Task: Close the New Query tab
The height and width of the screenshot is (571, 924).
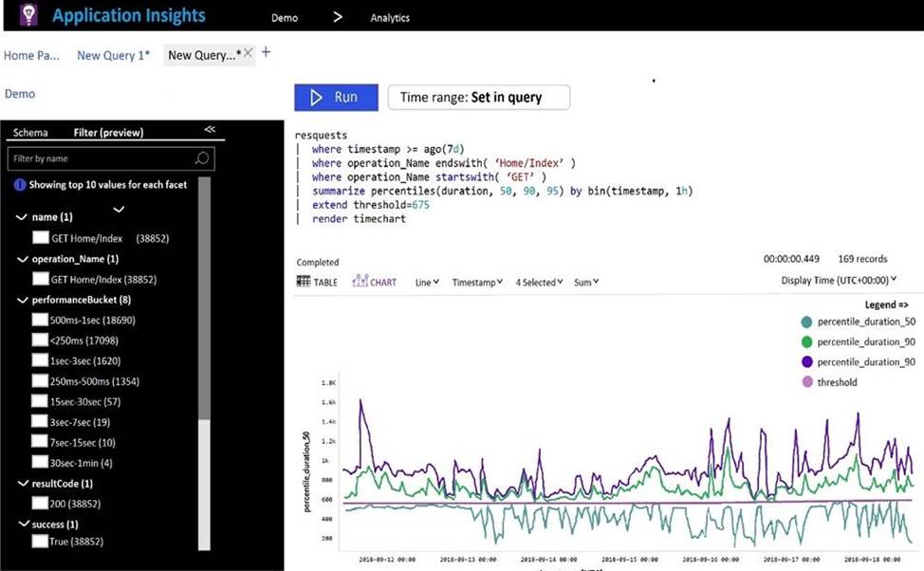Action: 248,54
